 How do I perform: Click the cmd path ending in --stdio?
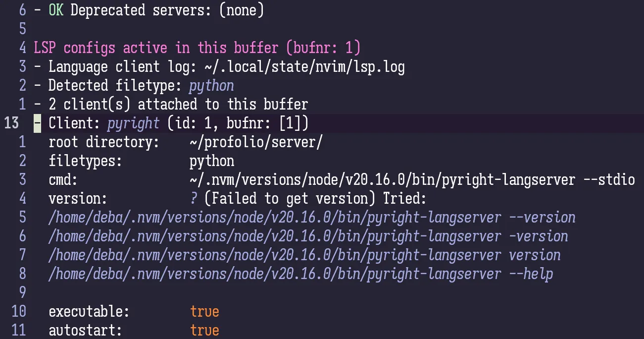pos(412,180)
